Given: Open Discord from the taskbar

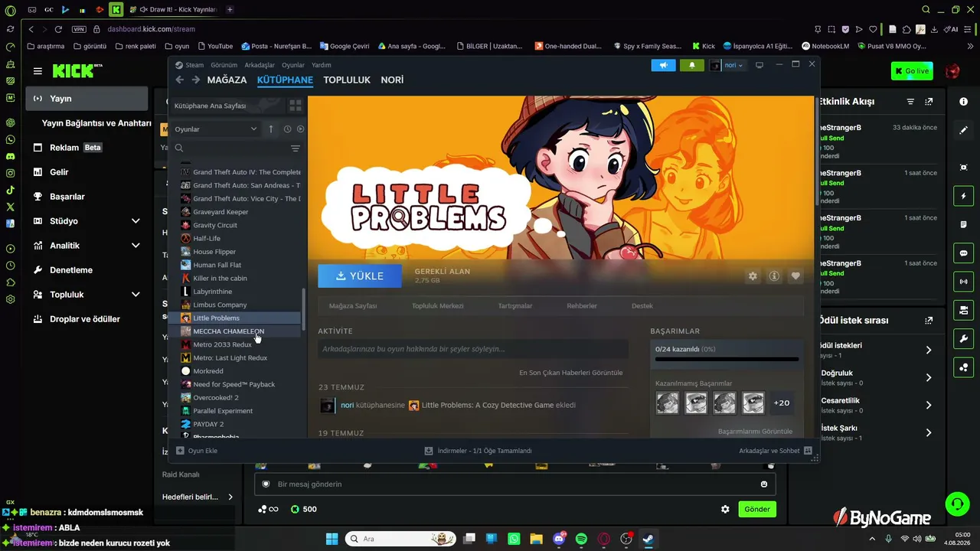Looking at the screenshot, I should [x=559, y=539].
